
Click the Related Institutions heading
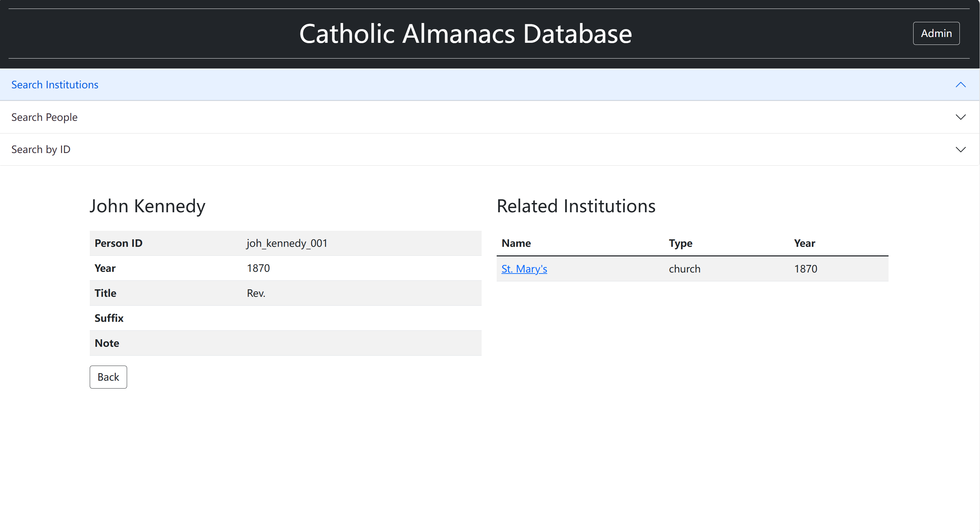tap(576, 206)
